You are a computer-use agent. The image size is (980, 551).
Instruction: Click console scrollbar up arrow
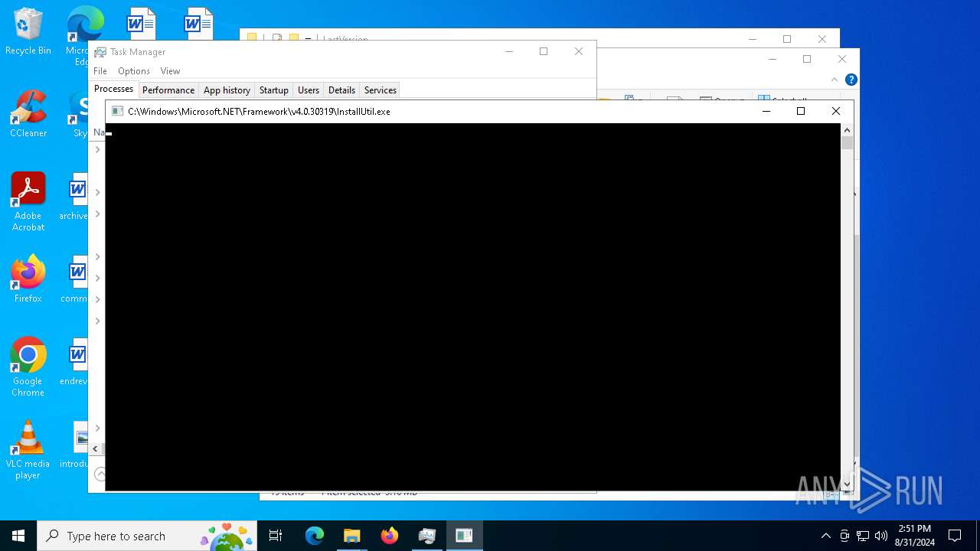coord(847,130)
